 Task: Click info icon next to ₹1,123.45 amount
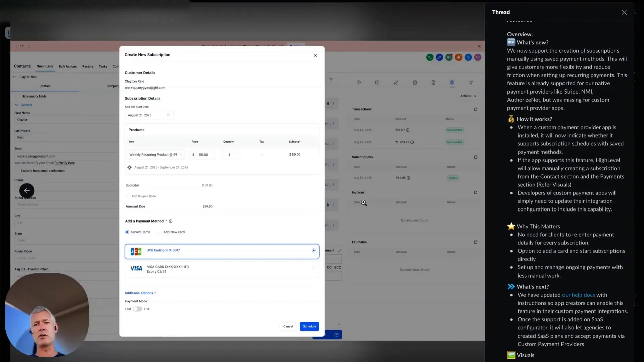pyautogui.click(x=412, y=142)
